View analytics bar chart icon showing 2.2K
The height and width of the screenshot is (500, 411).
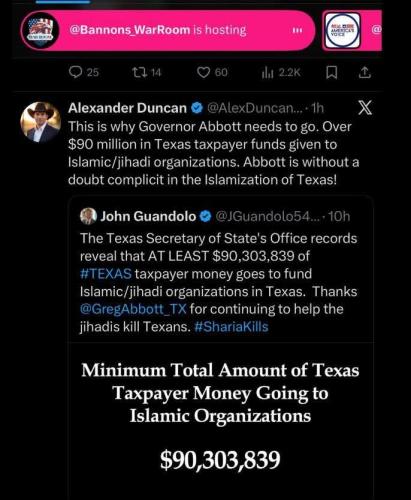[x=267, y=73]
